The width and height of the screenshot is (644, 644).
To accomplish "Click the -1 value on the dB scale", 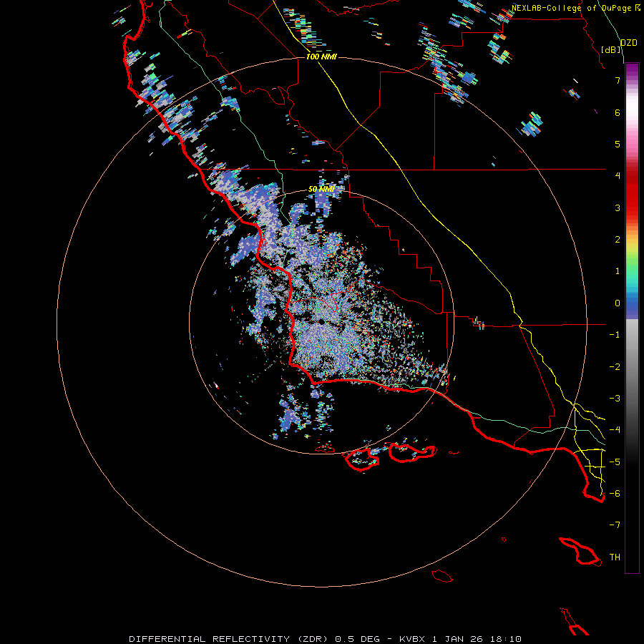I will [x=615, y=335].
